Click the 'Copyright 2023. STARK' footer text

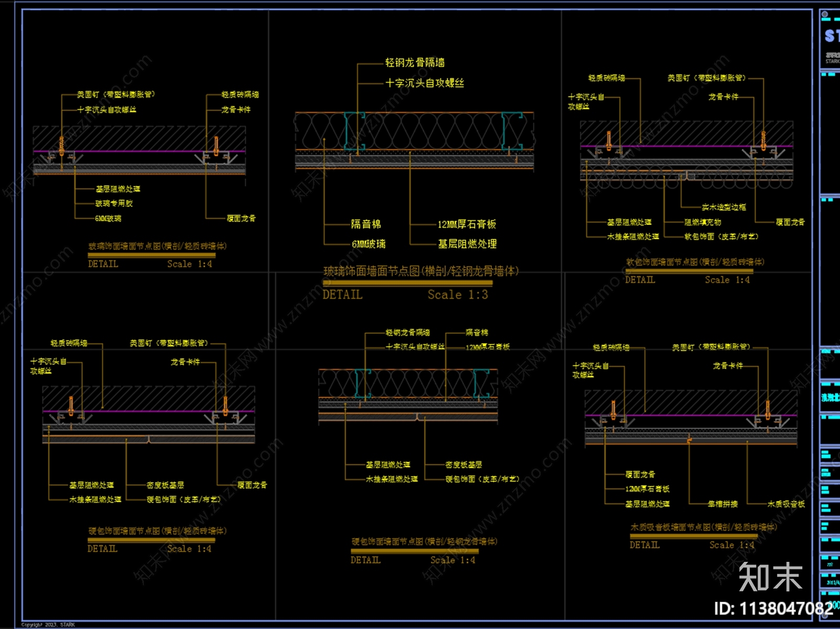tap(48, 625)
